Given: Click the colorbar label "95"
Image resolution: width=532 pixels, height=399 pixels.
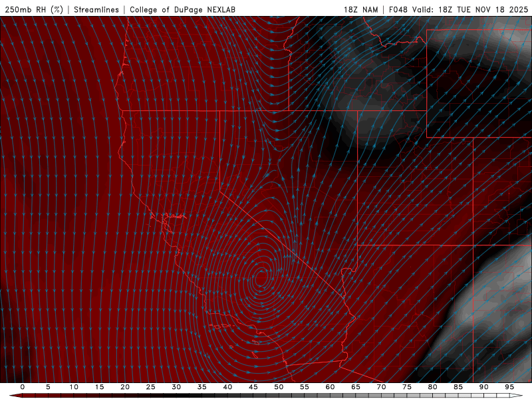Looking at the screenshot, I should point(509,387).
